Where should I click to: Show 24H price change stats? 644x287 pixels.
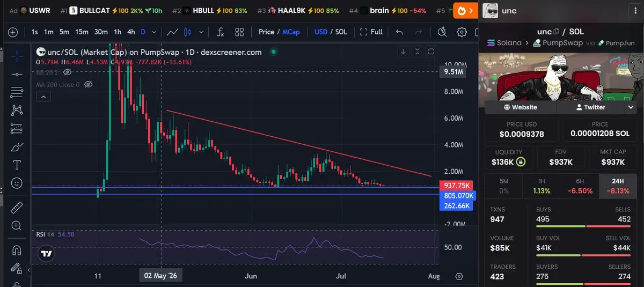pyautogui.click(x=618, y=186)
